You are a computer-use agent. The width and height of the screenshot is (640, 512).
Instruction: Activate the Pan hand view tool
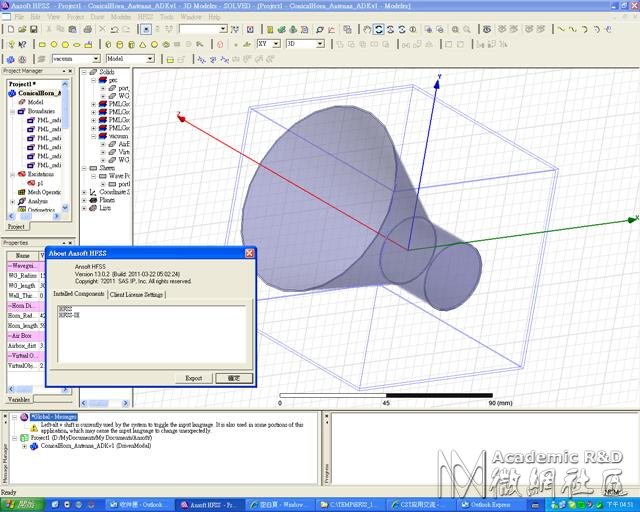[367, 29]
